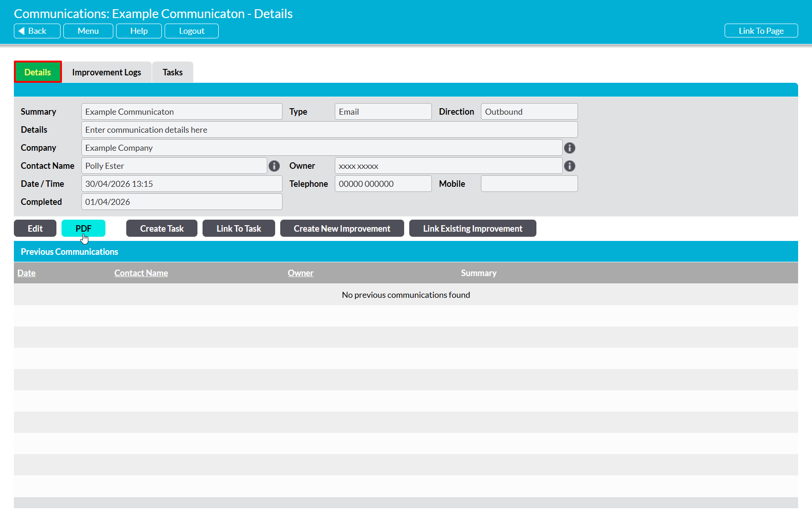The height and width of the screenshot is (517, 812).
Task: Go back using the Back arrow button
Action: tap(37, 31)
